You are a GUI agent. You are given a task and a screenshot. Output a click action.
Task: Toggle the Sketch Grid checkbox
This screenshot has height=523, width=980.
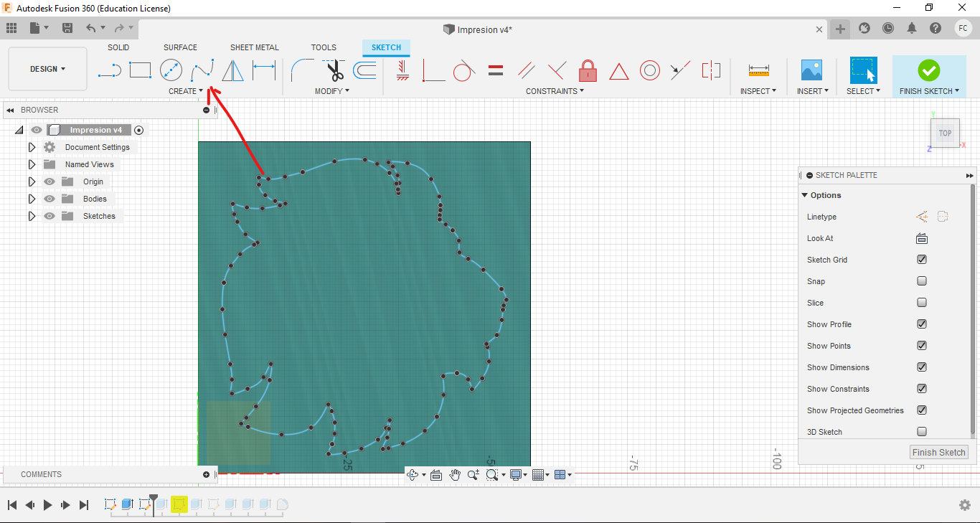coord(922,260)
